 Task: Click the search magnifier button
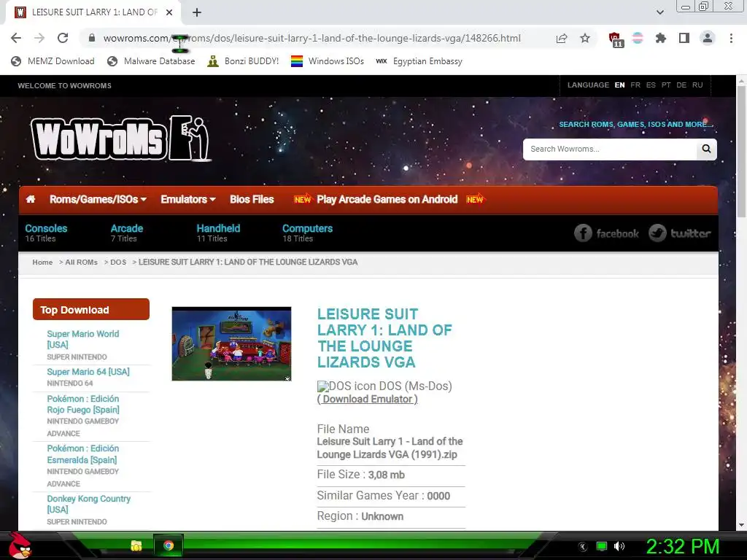tap(706, 149)
